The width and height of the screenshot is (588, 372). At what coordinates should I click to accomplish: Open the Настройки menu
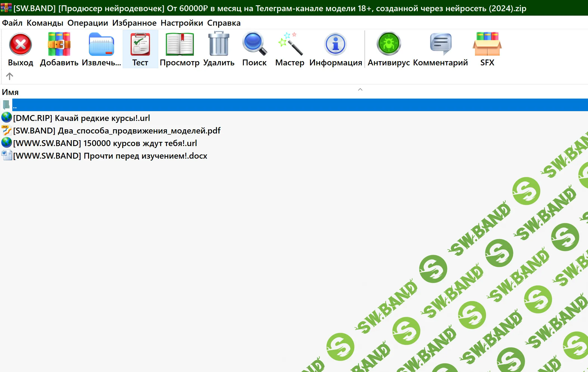pos(182,23)
